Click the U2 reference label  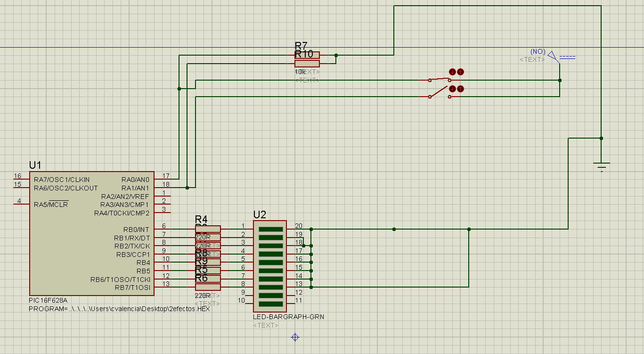[x=260, y=215]
